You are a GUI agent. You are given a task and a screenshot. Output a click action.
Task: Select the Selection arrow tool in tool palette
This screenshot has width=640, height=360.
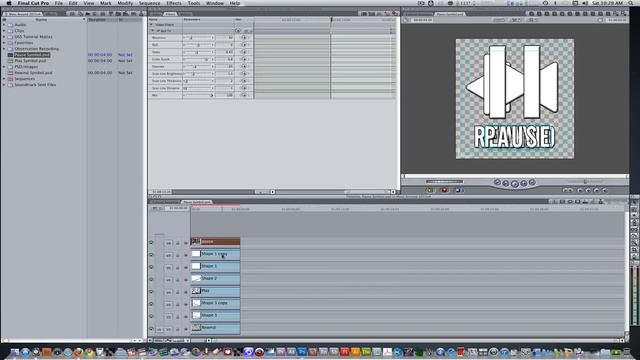pyautogui.click(x=634, y=203)
